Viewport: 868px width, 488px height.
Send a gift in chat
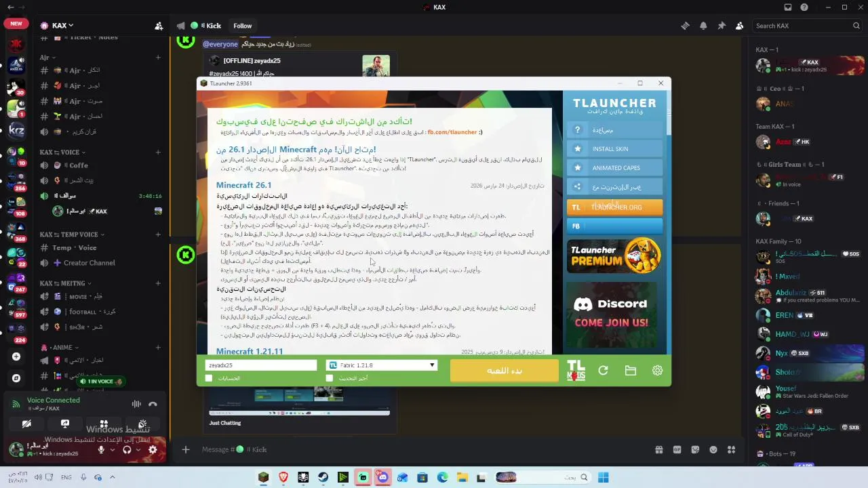point(658,449)
